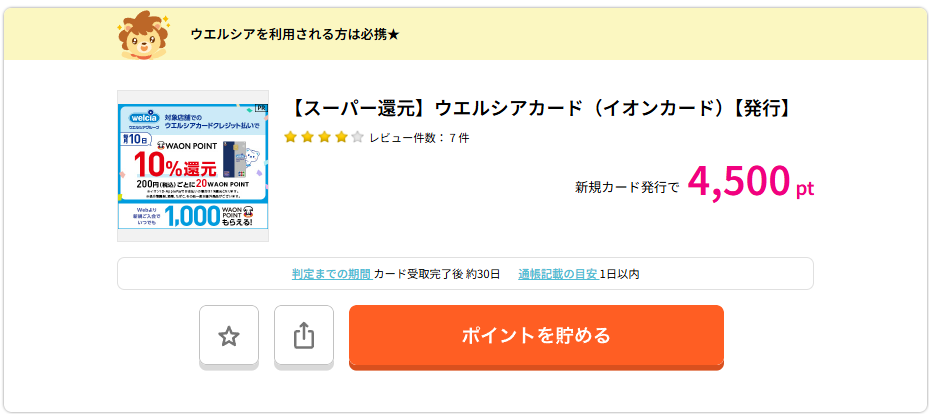929x414 pixels.
Task: Open the share icon button
Action: click(304, 336)
